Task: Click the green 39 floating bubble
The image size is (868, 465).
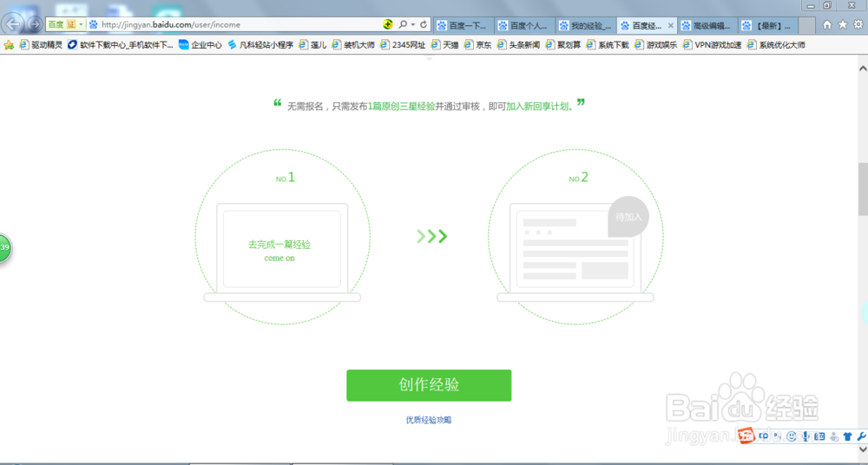Action: click(x=4, y=247)
